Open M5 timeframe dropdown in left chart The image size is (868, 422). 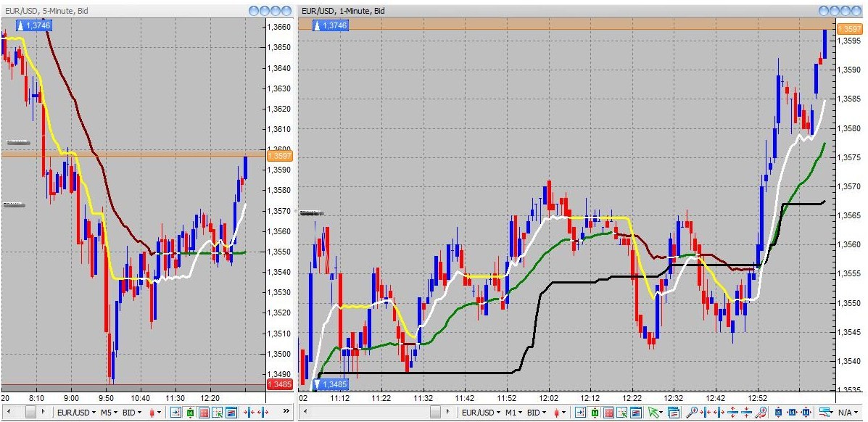coord(109,412)
